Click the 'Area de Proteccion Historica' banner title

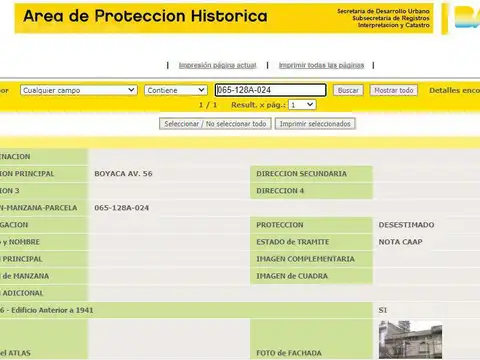click(x=145, y=16)
